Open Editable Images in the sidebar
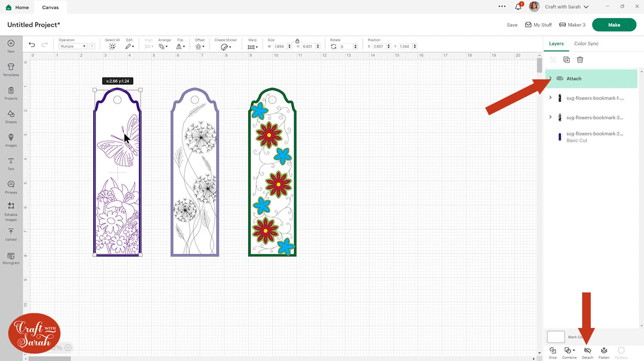The height and width of the screenshot is (361, 644). coord(11,211)
